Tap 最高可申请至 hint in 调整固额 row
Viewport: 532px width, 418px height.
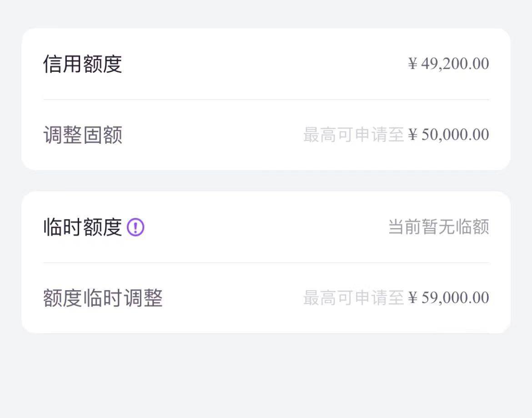(x=354, y=135)
